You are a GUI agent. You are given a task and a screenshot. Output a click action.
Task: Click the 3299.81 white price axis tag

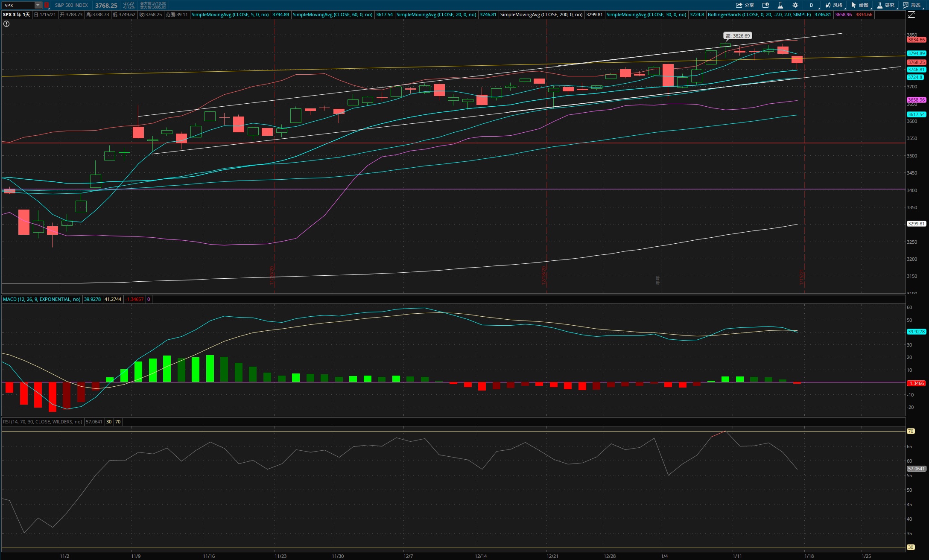coord(916,224)
